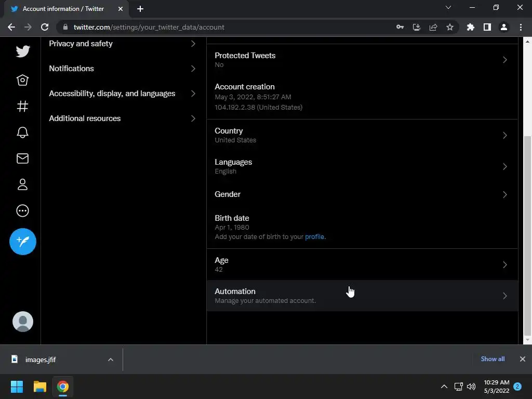Click the Apr 1, 1980 birth date

click(x=232, y=228)
